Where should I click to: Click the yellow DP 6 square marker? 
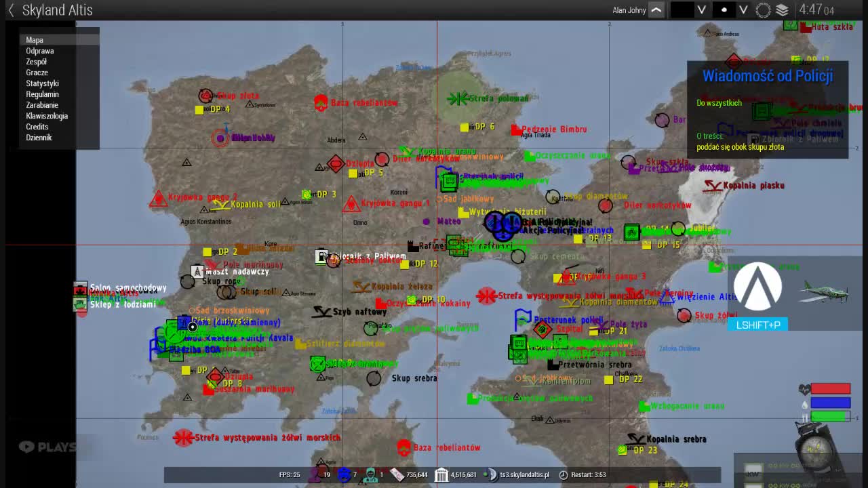coord(465,127)
